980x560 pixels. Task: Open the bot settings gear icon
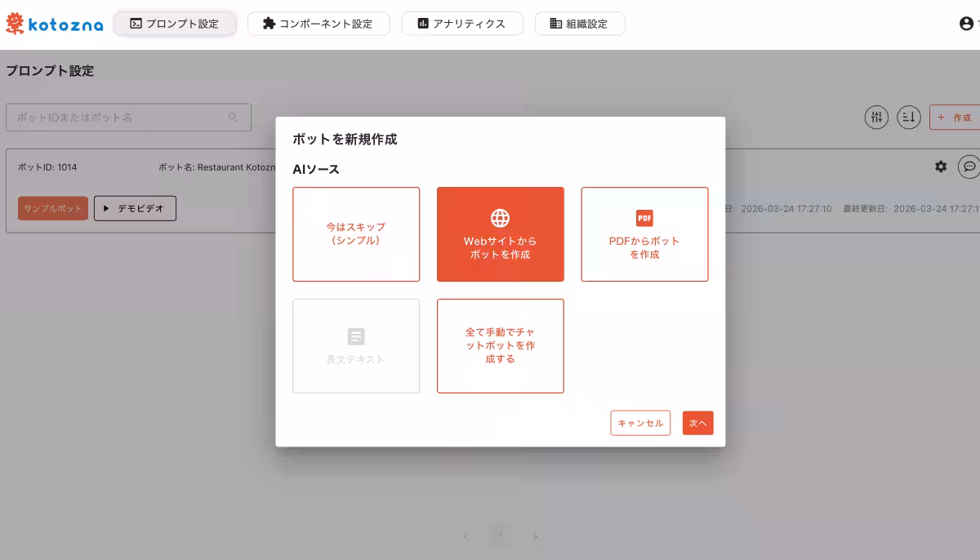(941, 167)
